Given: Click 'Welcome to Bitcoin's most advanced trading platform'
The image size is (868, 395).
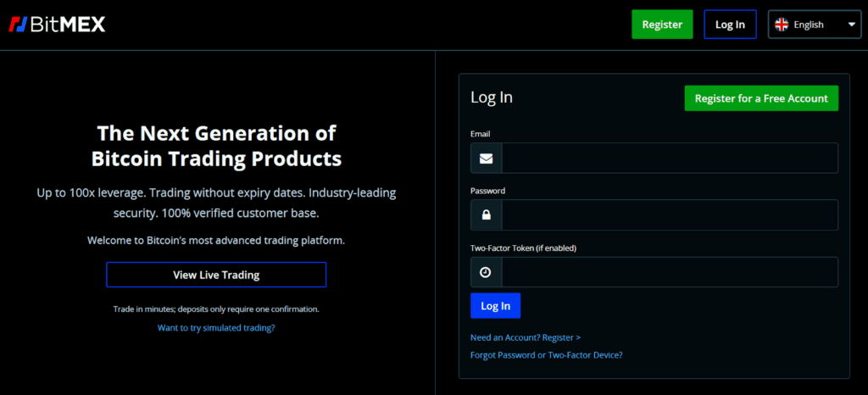Looking at the screenshot, I should [x=216, y=241].
